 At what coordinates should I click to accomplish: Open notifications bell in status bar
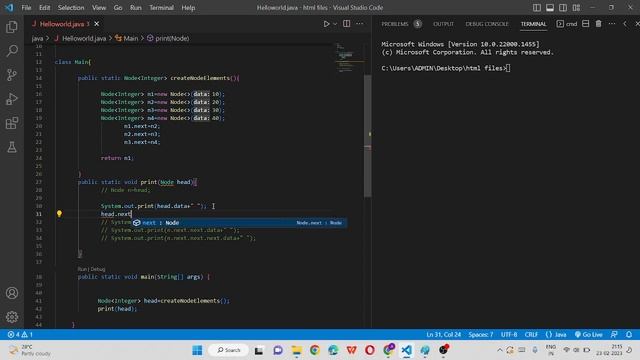point(629,334)
